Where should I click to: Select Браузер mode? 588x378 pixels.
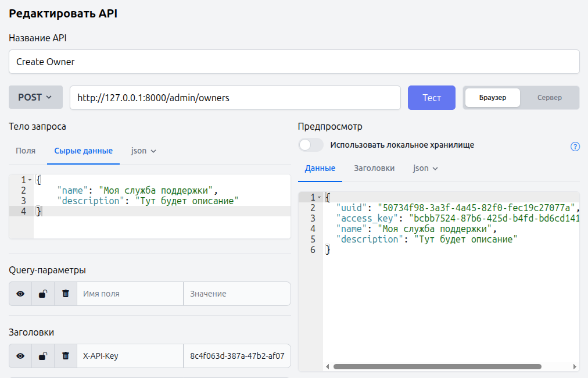click(492, 98)
